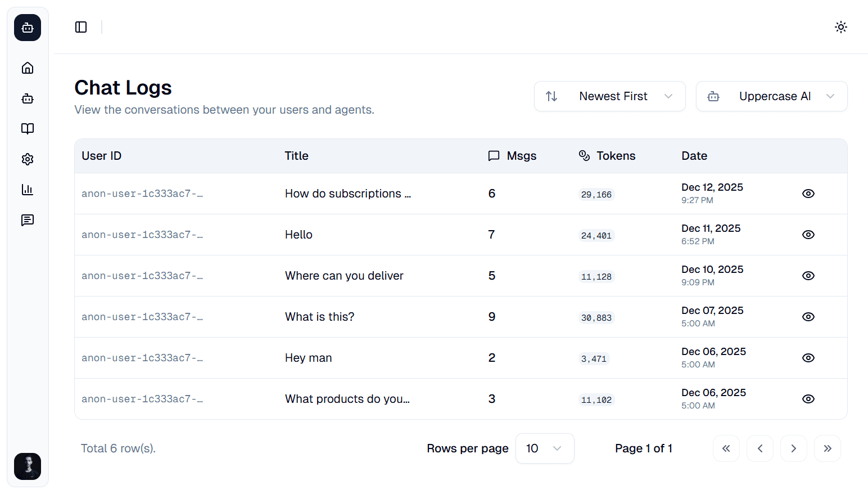Collapse the sidebar with the panel icon
868x494 pixels.
pos(81,26)
